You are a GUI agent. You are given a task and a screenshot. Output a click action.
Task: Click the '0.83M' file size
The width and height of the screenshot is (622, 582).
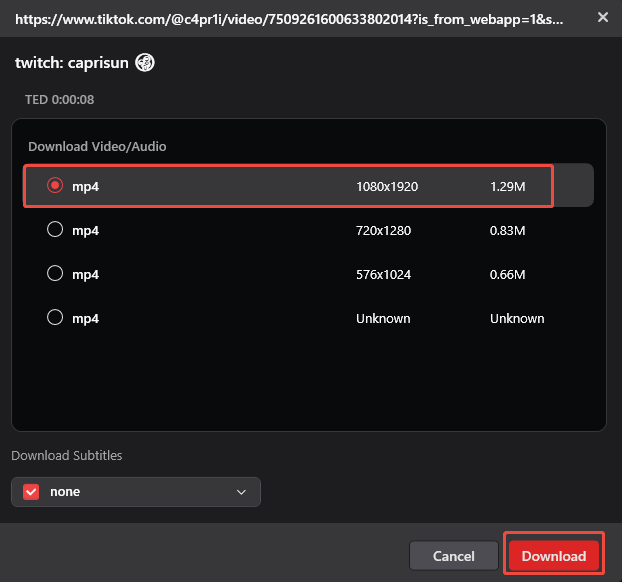coord(507,230)
